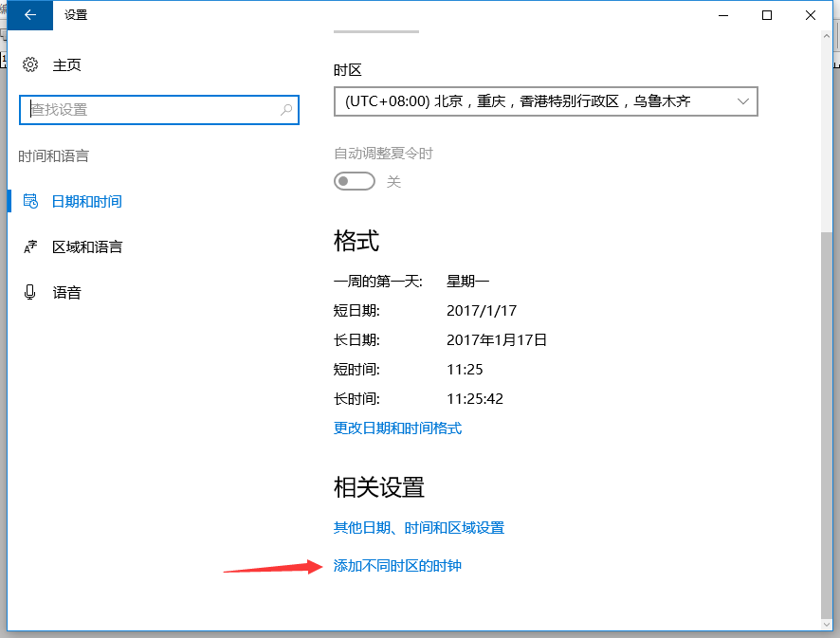
Task: Click the gear icon beside 主页
Action: click(x=27, y=64)
